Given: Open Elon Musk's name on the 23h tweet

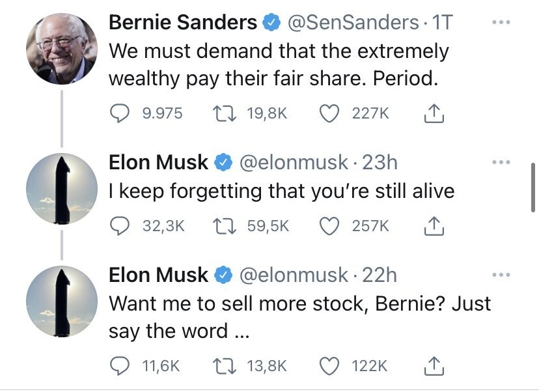Looking at the screenshot, I should [158, 162].
